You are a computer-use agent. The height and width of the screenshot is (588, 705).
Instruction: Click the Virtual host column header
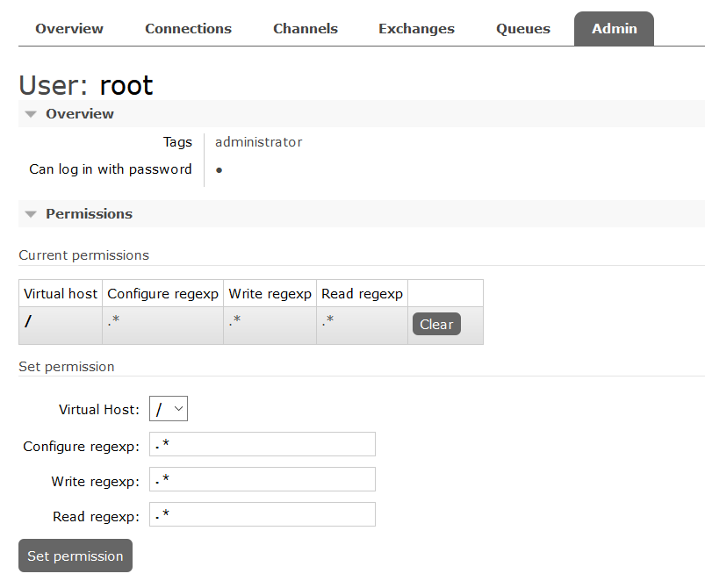coord(61,293)
